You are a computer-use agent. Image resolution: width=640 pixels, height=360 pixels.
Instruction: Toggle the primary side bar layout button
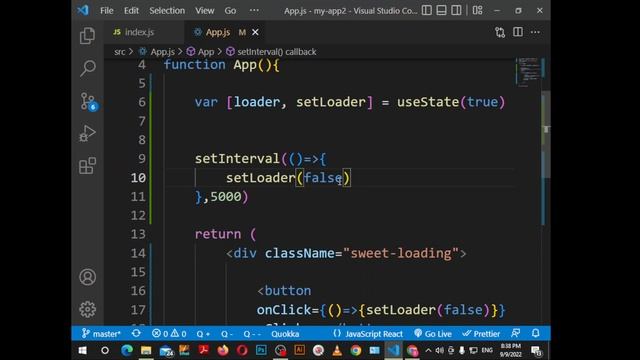tap(427, 11)
